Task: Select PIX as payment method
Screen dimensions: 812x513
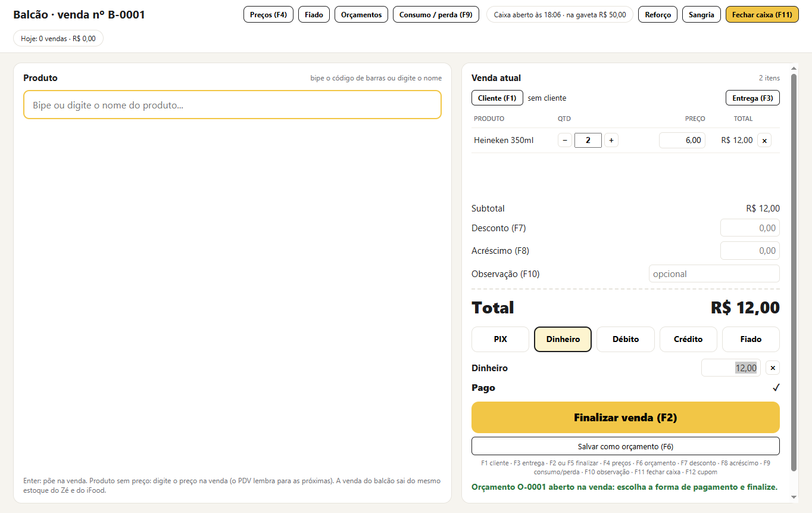Action: (x=501, y=340)
